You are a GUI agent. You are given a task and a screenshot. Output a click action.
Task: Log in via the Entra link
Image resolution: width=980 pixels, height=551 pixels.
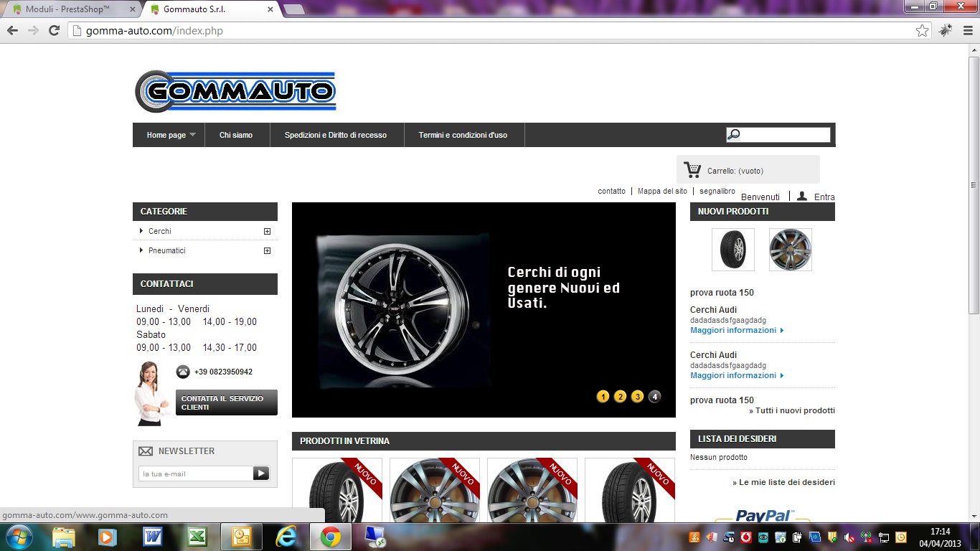click(824, 197)
